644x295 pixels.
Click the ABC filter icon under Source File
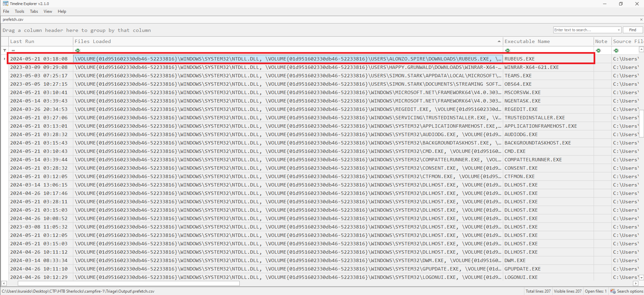click(616, 50)
